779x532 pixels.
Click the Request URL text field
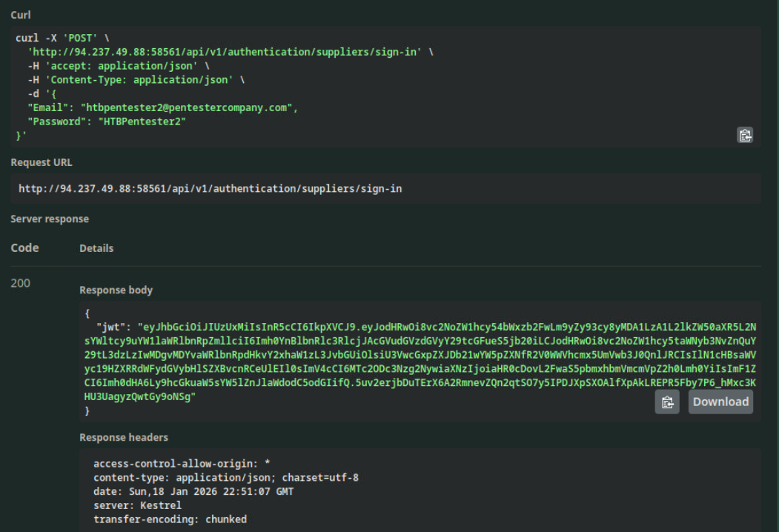[211, 189]
